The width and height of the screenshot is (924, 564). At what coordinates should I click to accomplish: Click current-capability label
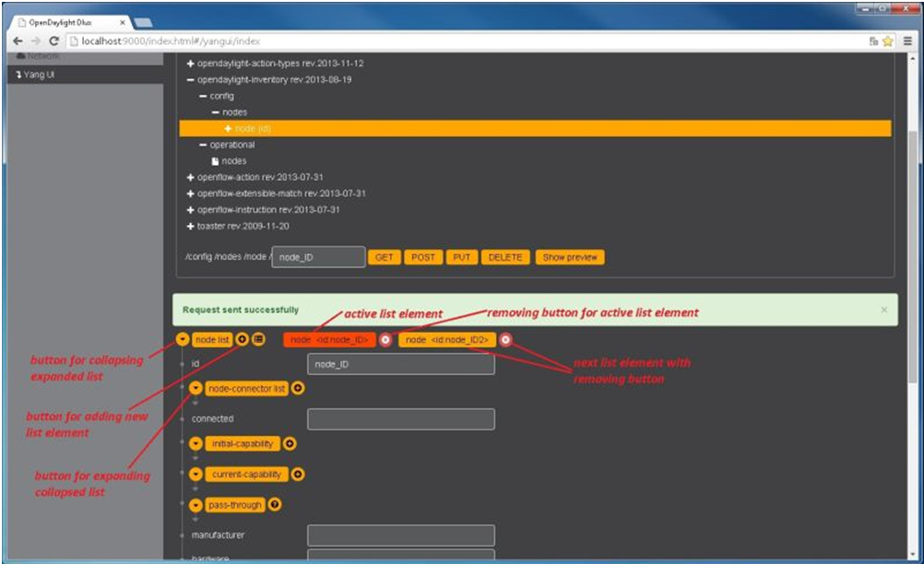246,475
